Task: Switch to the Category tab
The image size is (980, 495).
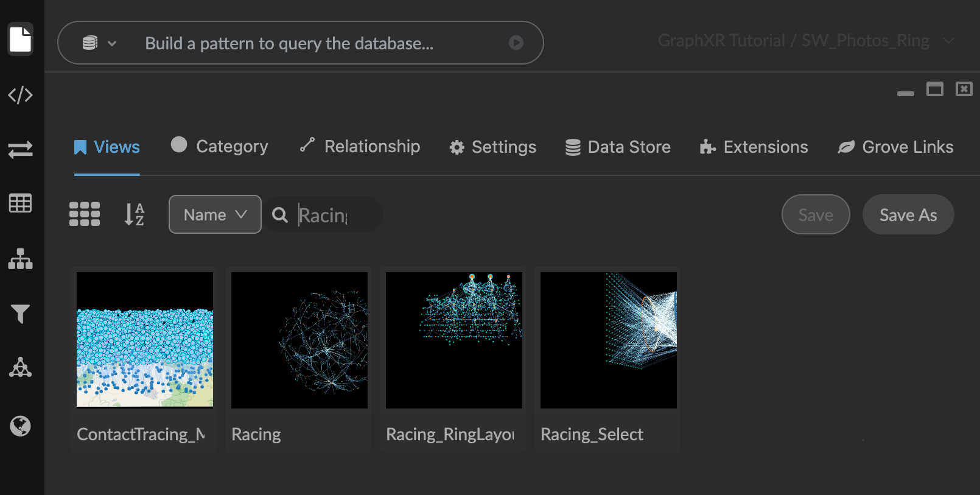Action: (x=220, y=147)
